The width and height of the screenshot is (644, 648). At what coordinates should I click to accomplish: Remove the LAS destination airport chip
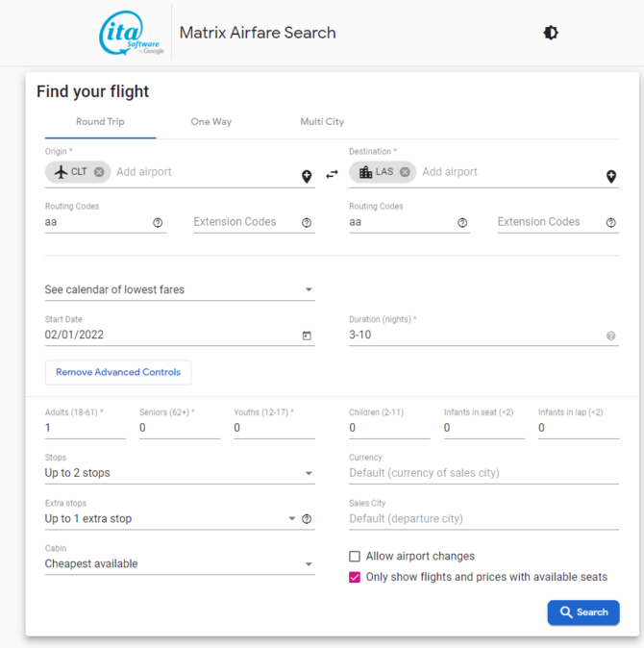tap(405, 172)
